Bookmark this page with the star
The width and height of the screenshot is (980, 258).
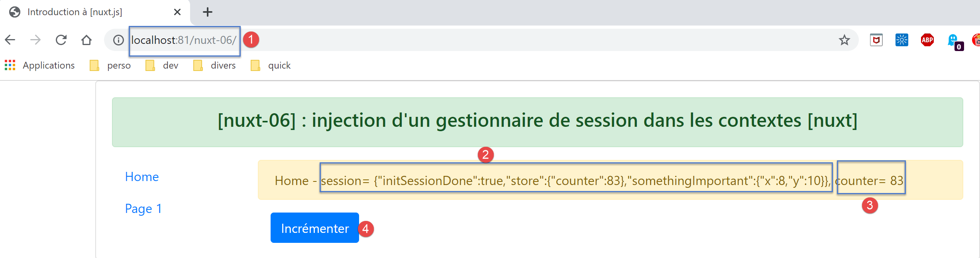(x=844, y=40)
